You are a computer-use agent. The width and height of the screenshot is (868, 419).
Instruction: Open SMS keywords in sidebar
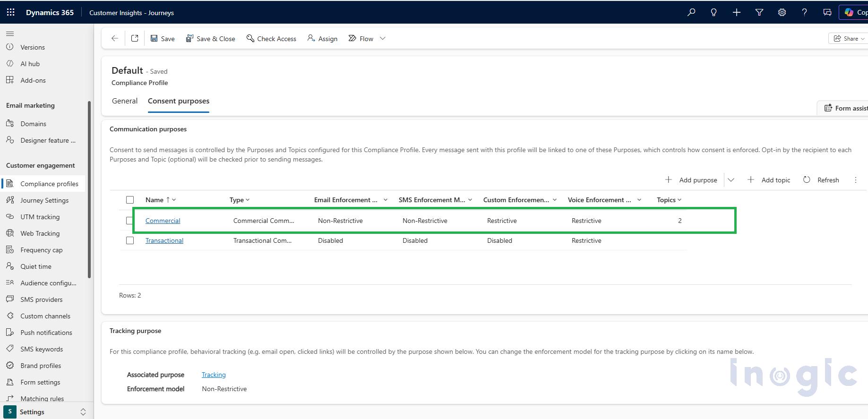(42, 349)
